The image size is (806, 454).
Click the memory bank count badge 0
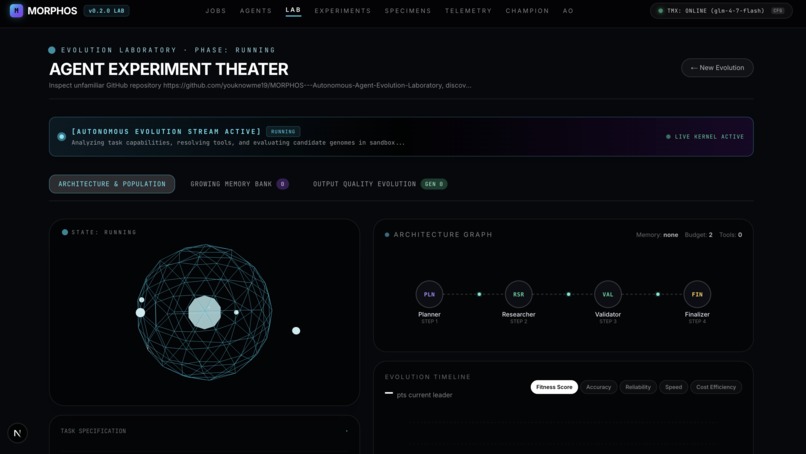point(282,184)
